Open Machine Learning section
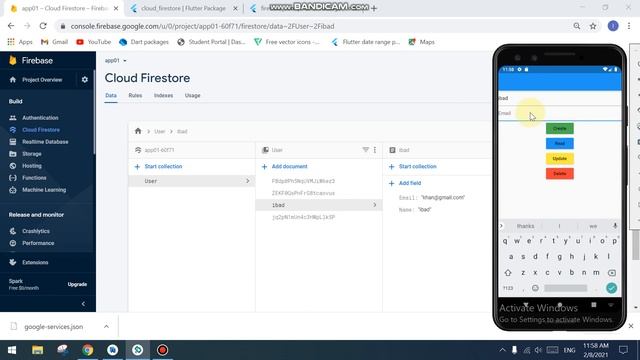640x360 pixels. (44, 190)
